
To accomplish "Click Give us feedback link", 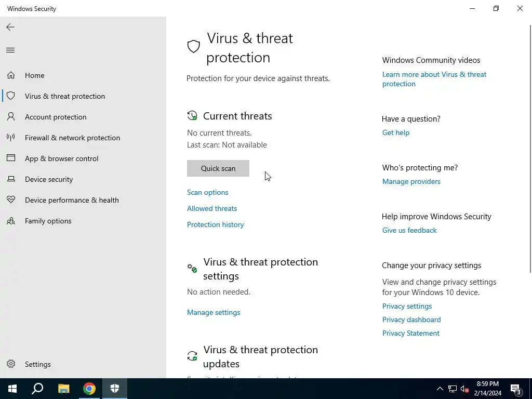I will [409, 230].
